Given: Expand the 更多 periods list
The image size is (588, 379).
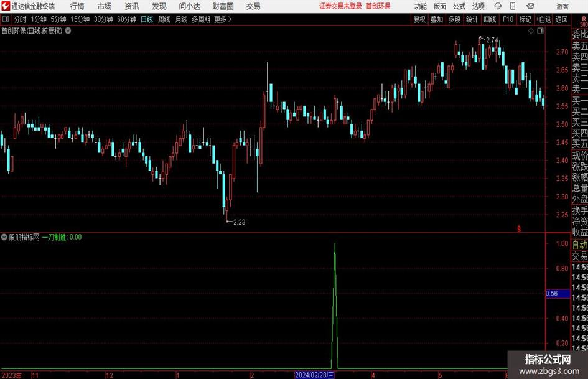Looking at the screenshot, I should [223, 19].
